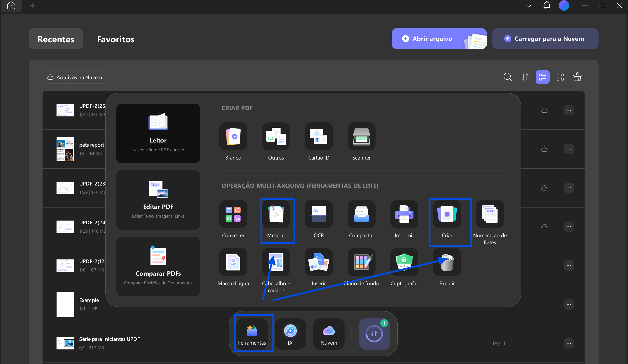The width and height of the screenshot is (628, 364).
Task: Search the recent files list
Action: pyautogui.click(x=508, y=77)
